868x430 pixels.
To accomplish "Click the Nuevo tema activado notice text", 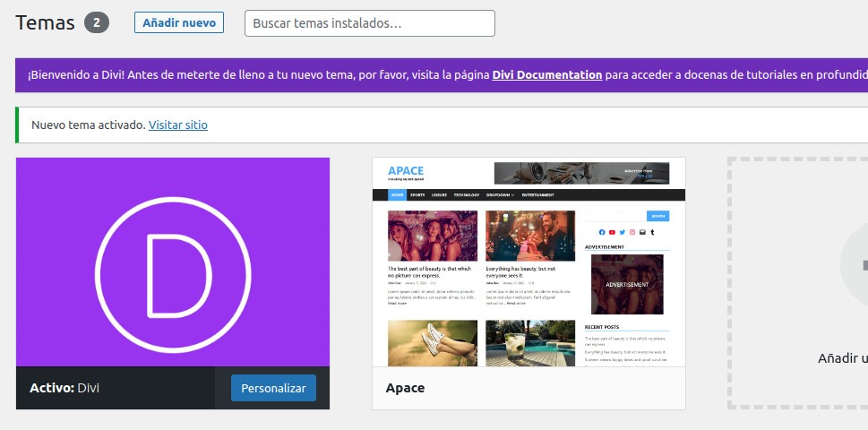I will (x=88, y=125).
